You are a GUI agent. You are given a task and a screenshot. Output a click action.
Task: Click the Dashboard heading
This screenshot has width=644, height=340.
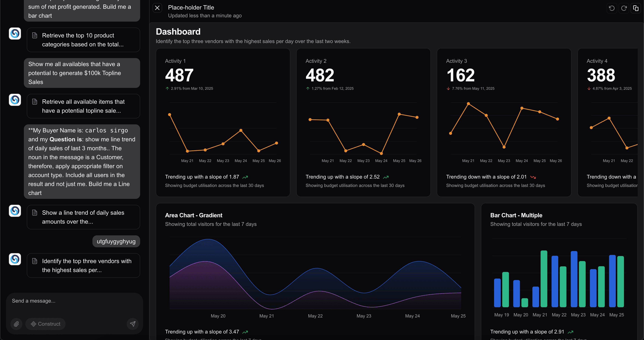point(178,32)
